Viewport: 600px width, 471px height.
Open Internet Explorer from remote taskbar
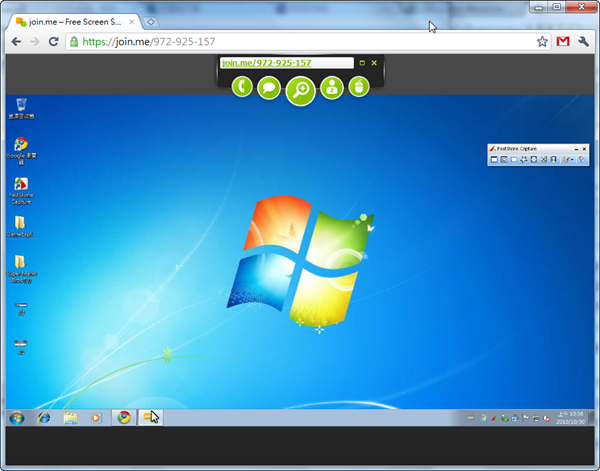tap(44, 417)
